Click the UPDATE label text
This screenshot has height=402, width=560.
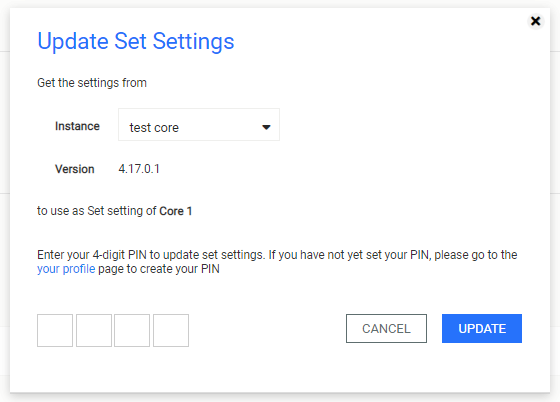(482, 328)
